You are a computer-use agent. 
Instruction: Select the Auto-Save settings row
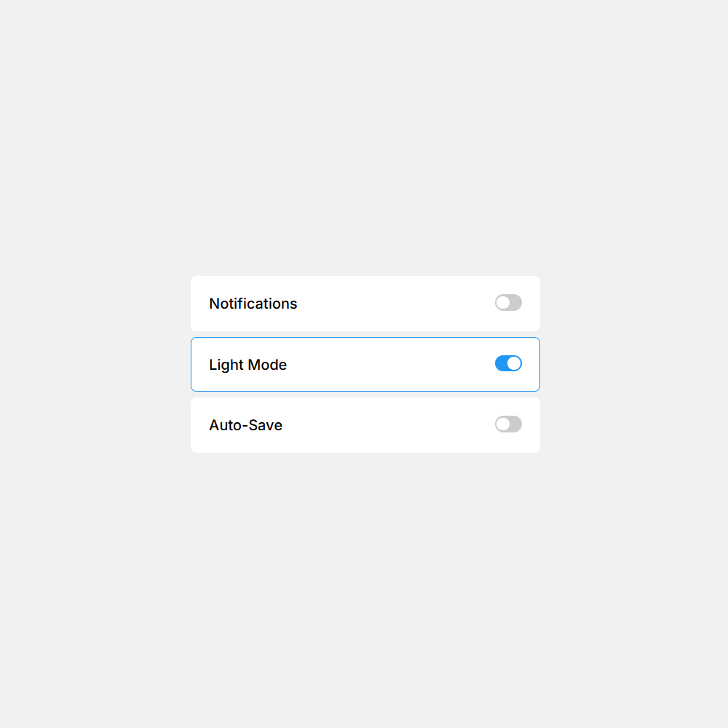[x=364, y=425]
